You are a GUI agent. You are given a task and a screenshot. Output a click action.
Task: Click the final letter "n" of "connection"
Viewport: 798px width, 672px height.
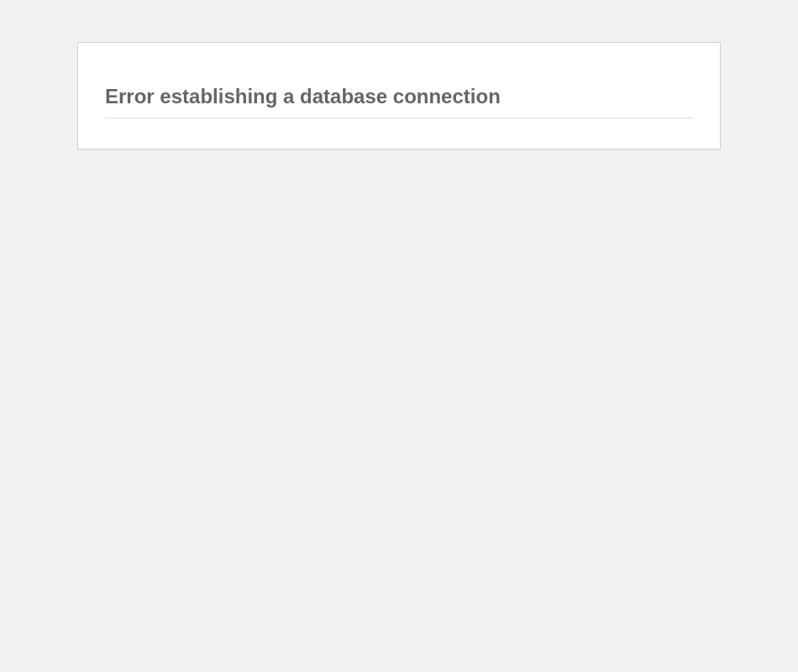(494, 98)
